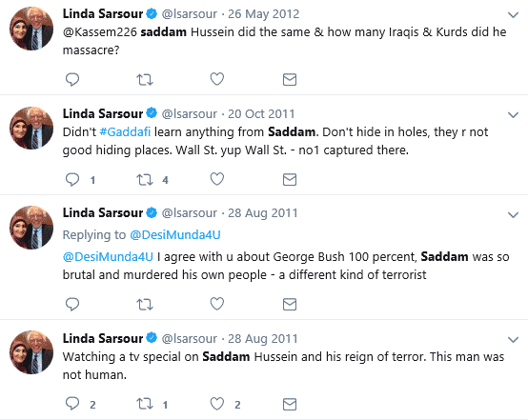Reply to the 26 May 2012 tweet
The width and height of the screenshot is (528, 420).
tap(72, 79)
